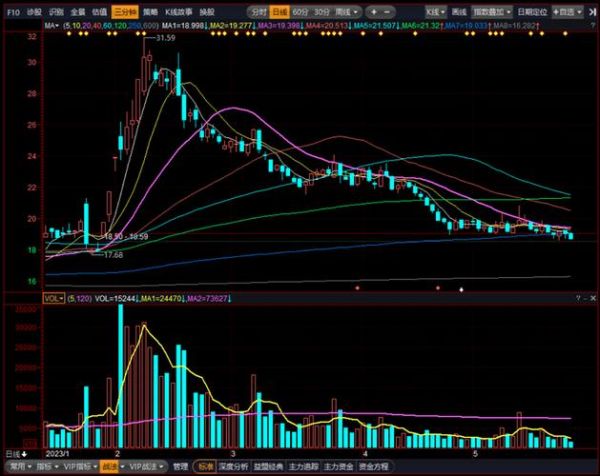Image resolution: width=600 pixels, height=476 pixels.
Task: Open the 主力追踪 tab
Action: pos(303,466)
